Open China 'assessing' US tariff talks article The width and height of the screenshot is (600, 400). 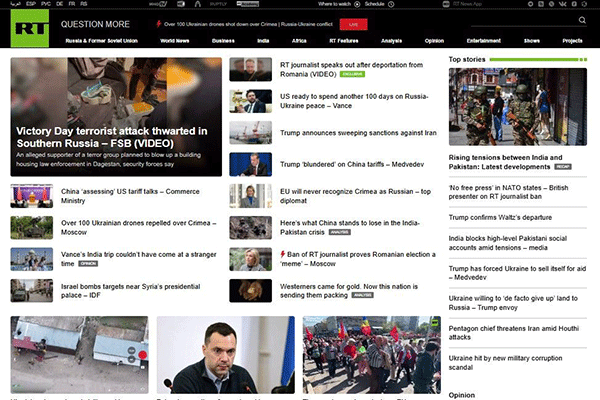point(130,196)
